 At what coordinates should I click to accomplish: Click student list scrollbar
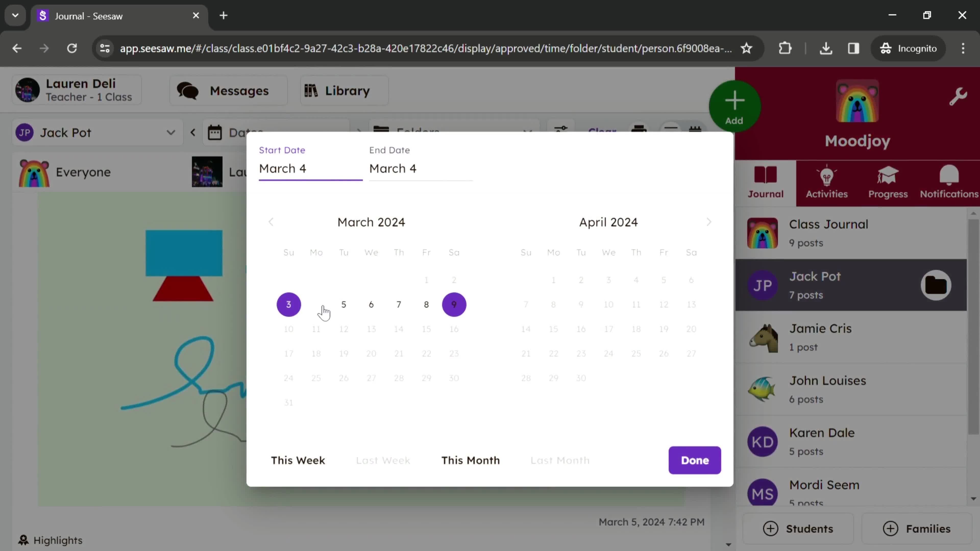[x=973, y=327]
